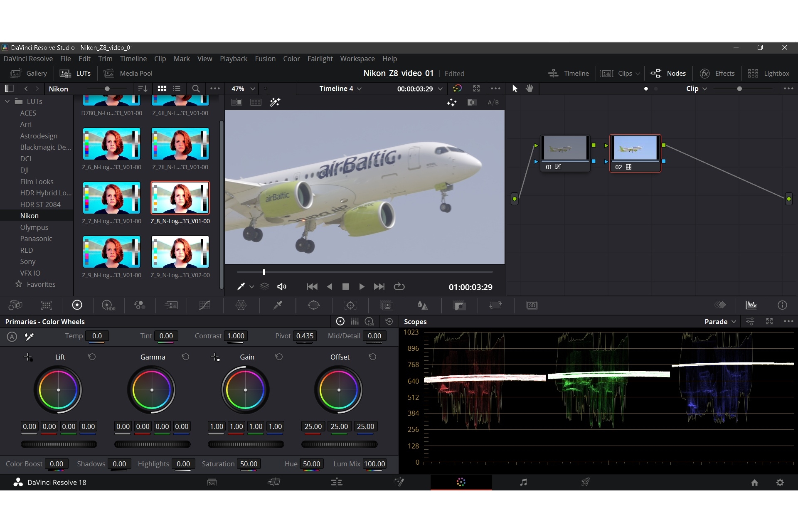This screenshot has width=798, height=532.
Task: Select the hand pan tool in node editor
Action: 529,89
